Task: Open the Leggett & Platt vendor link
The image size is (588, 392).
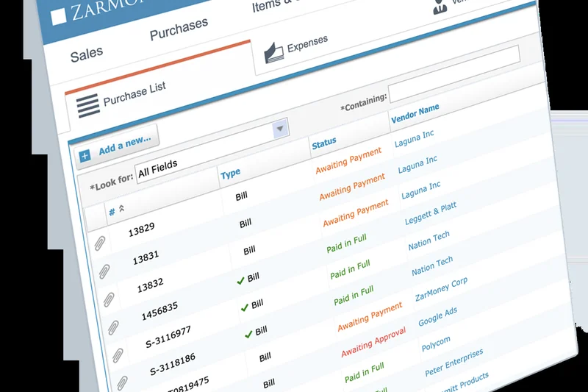Action: [431, 213]
